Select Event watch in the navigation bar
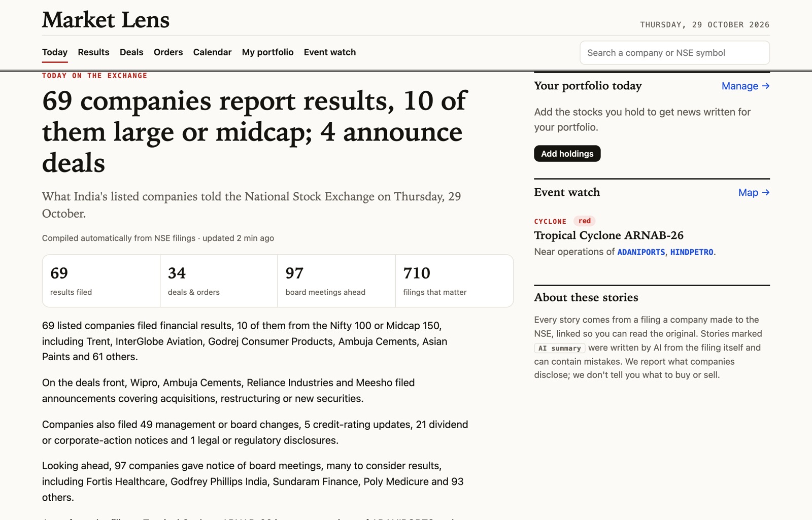The width and height of the screenshot is (812, 520). click(x=330, y=52)
